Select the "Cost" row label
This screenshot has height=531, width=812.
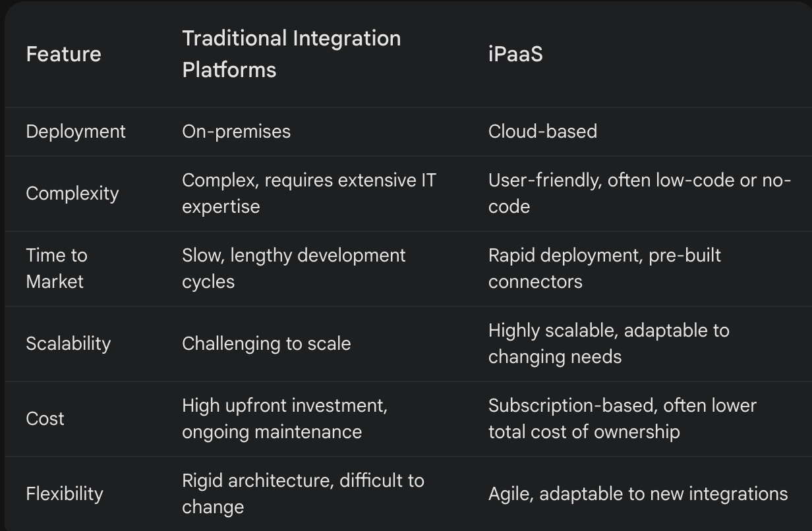point(45,418)
